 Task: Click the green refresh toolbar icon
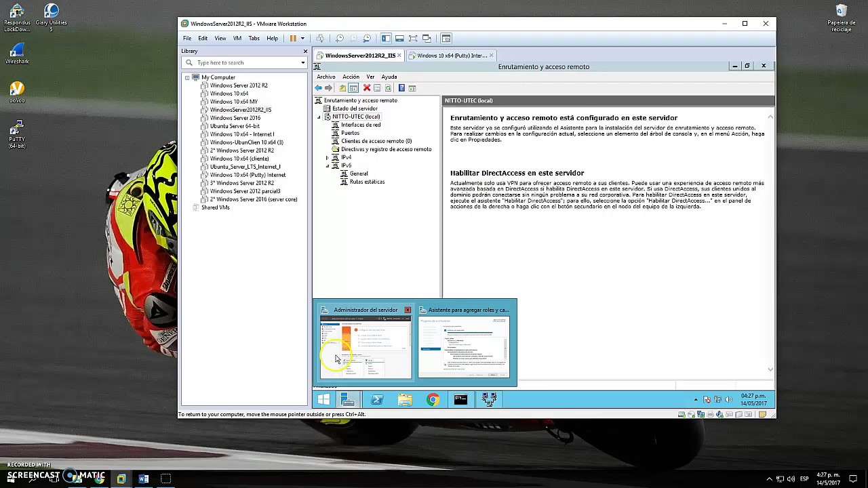click(388, 88)
